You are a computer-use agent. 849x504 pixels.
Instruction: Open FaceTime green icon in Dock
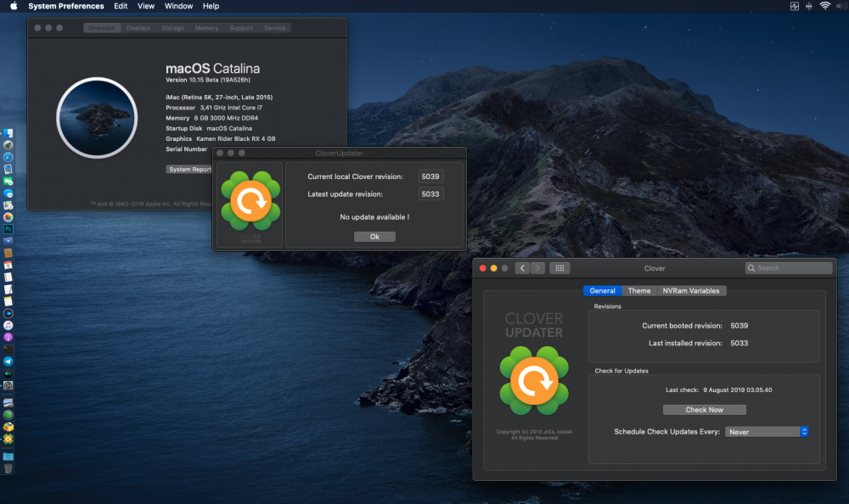8,182
